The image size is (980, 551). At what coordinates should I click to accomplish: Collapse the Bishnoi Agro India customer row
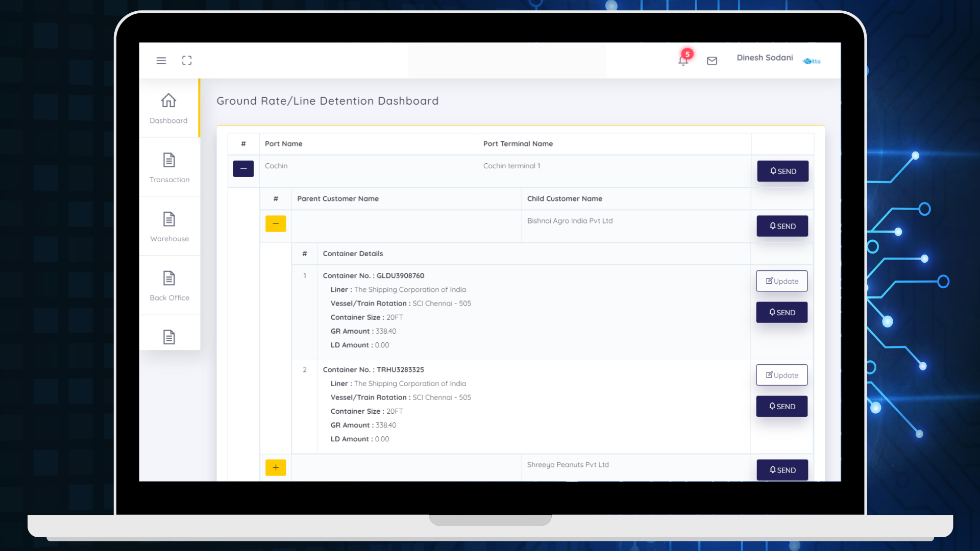(x=276, y=223)
